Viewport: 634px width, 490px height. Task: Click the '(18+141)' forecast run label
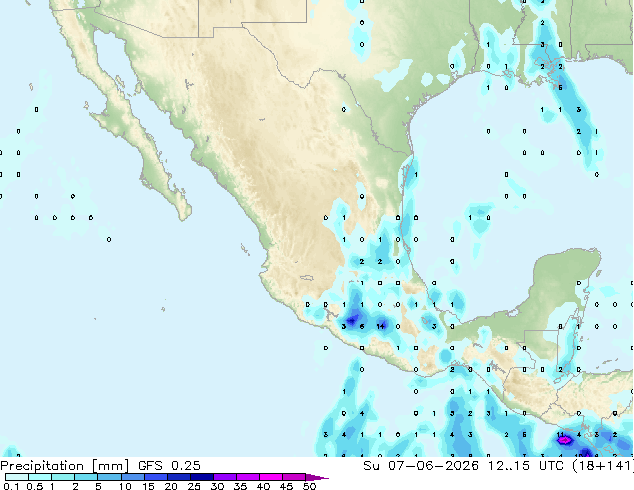[x=602, y=466]
